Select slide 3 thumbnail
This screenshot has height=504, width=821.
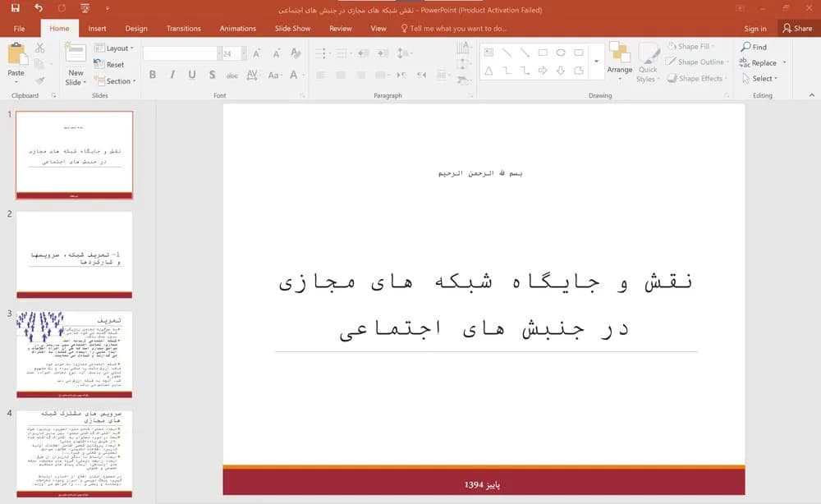tap(75, 355)
